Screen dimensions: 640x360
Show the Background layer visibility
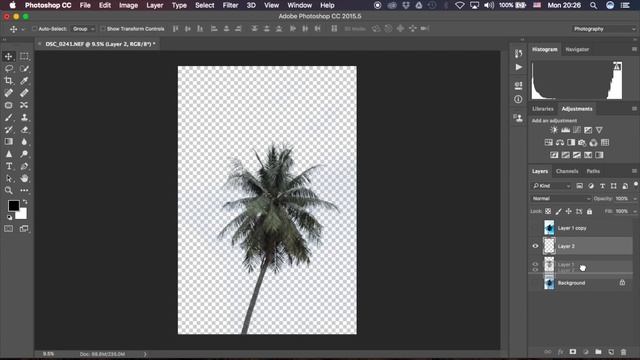[x=535, y=283]
